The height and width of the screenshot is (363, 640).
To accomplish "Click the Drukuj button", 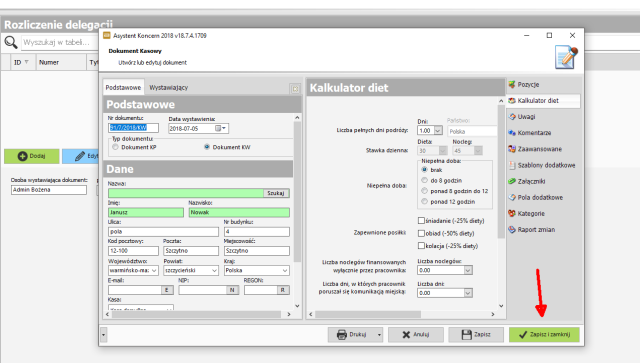I will pos(352,335).
